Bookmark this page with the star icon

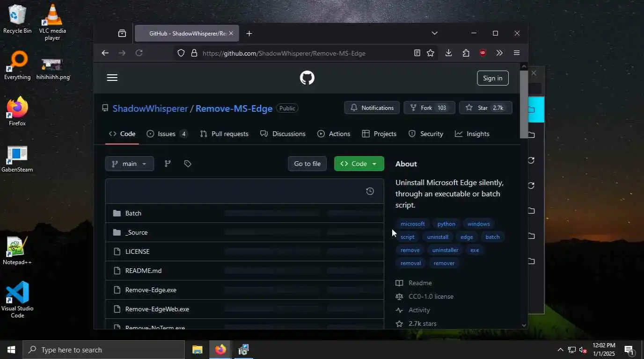coord(431,53)
